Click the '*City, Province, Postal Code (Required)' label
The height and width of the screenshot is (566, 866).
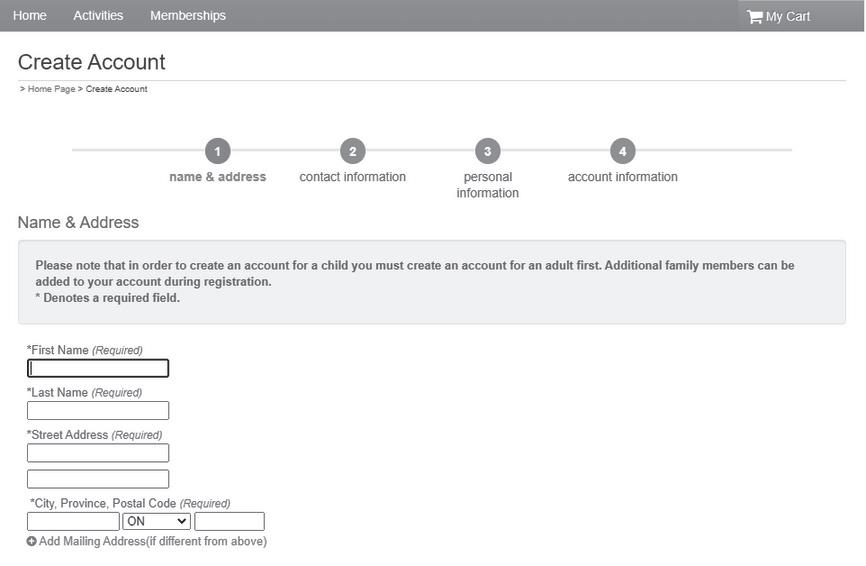(x=130, y=504)
